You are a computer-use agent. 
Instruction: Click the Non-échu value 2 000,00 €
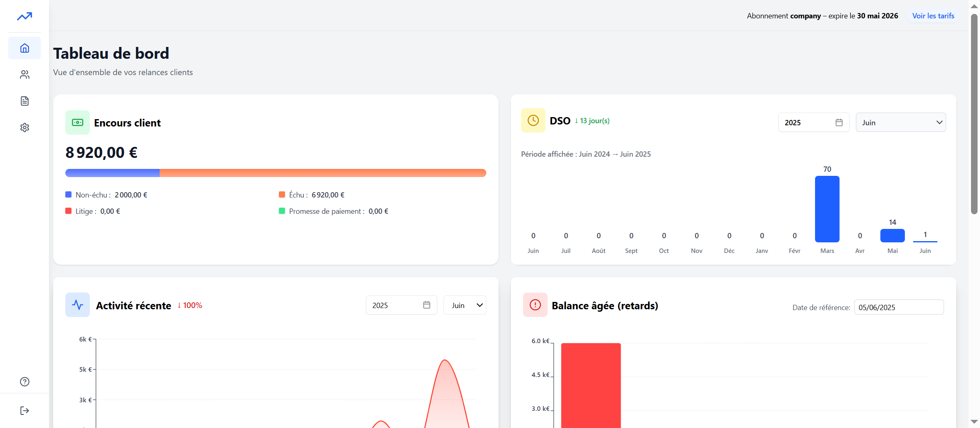click(x=131, y=195)
